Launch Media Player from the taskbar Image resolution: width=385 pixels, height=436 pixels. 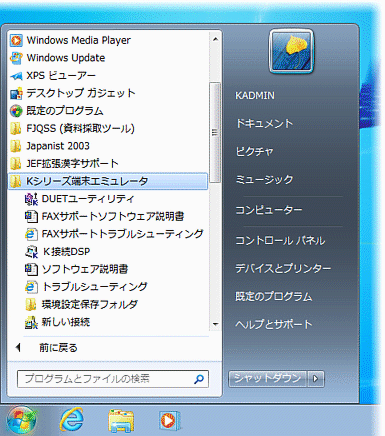pyautogui.click(x=169, y=421)
